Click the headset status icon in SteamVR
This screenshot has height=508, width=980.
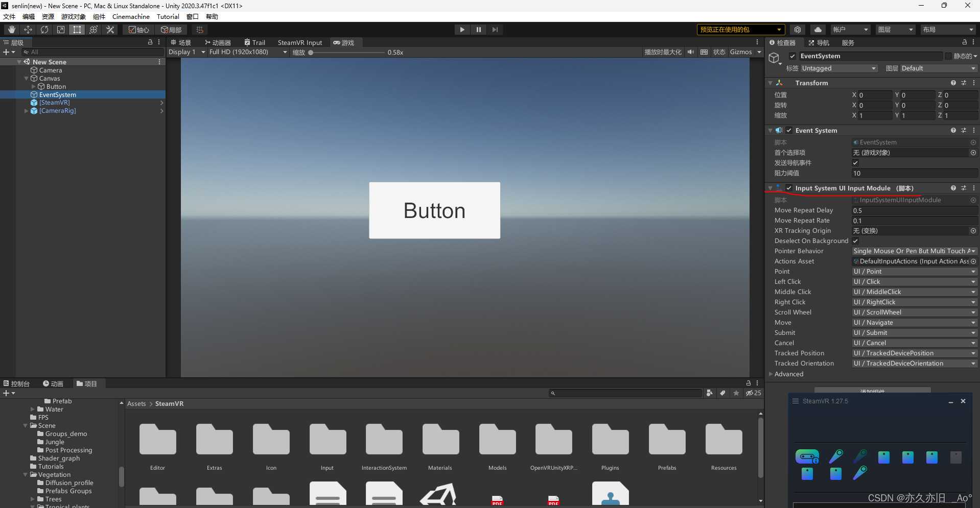pyautogui.click(x=807, y=456)
